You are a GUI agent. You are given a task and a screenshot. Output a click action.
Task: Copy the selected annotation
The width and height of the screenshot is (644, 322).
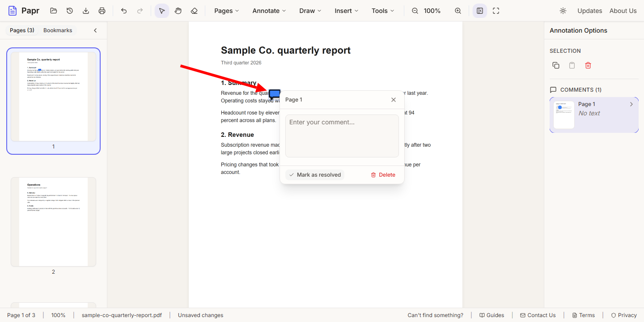point(556,65)
